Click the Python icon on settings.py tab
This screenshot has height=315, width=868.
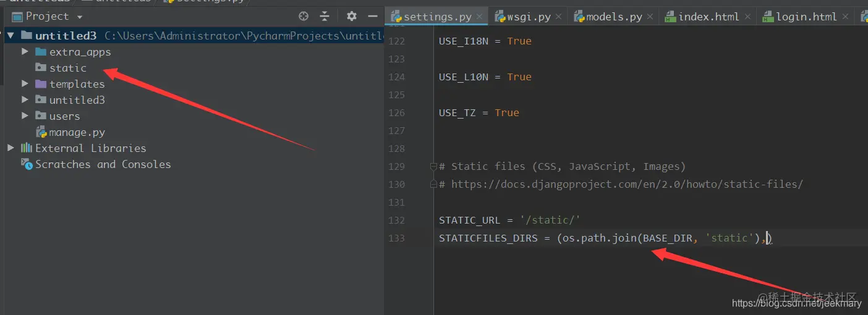pyautogui.click(x=396, y=17)
